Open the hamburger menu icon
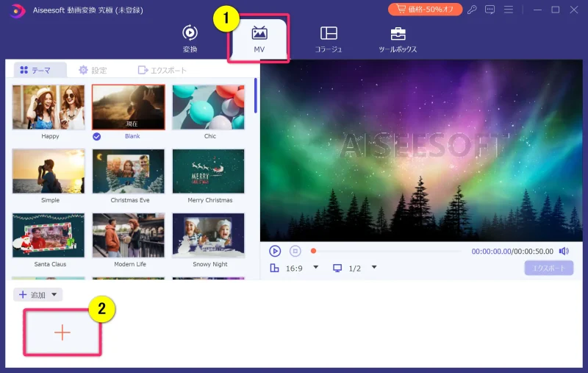 click(509, 10)
